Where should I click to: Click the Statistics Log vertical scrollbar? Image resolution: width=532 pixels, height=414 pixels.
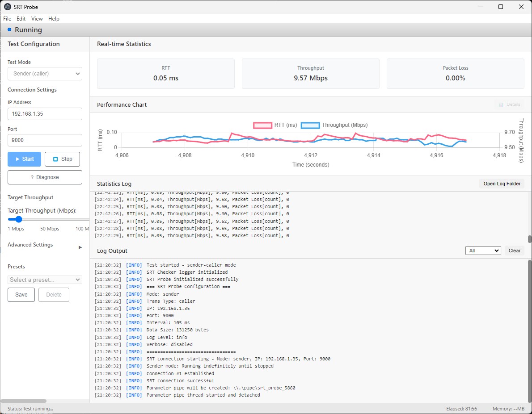coord(530,239)
